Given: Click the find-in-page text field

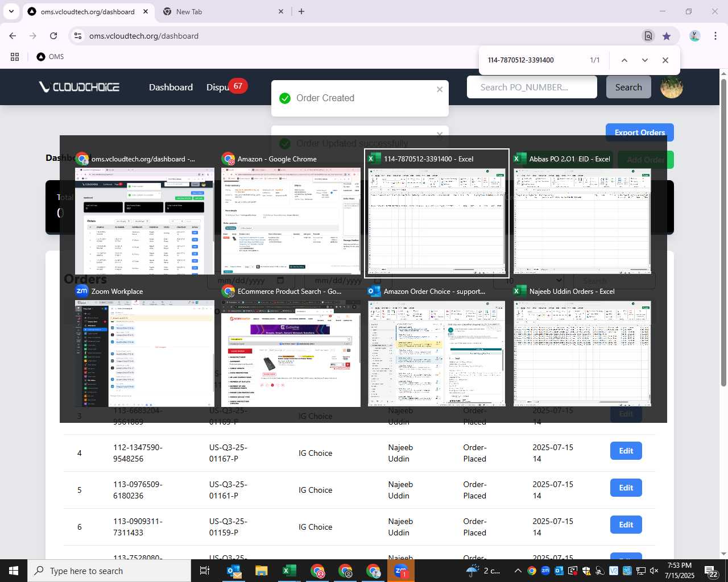Looking at the screenshot, I should click(535, 60).
